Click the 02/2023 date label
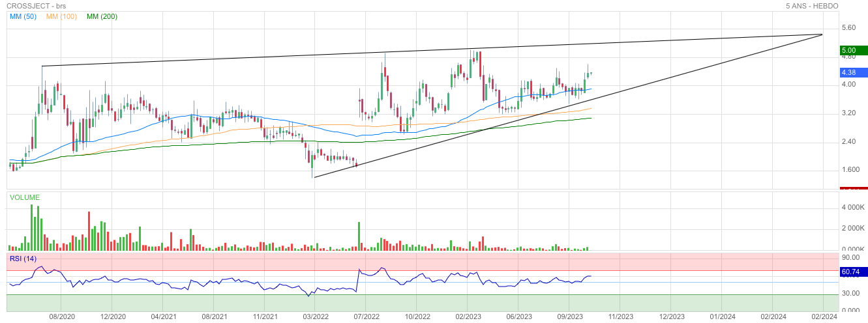The height and width of the screenshot is (323, 868). [468, 316]
